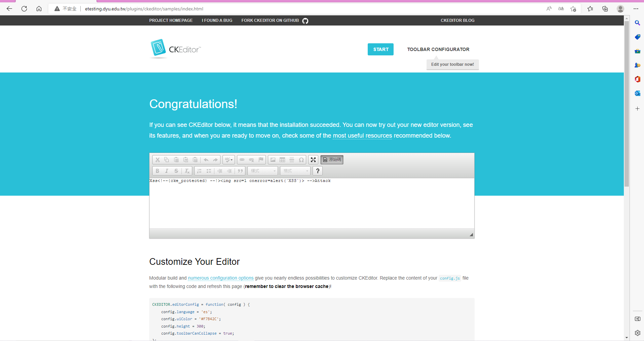644x341 pixels.
Task: Open the PROJECT HOMEPAGE menu link
Action: click(171, 20)
